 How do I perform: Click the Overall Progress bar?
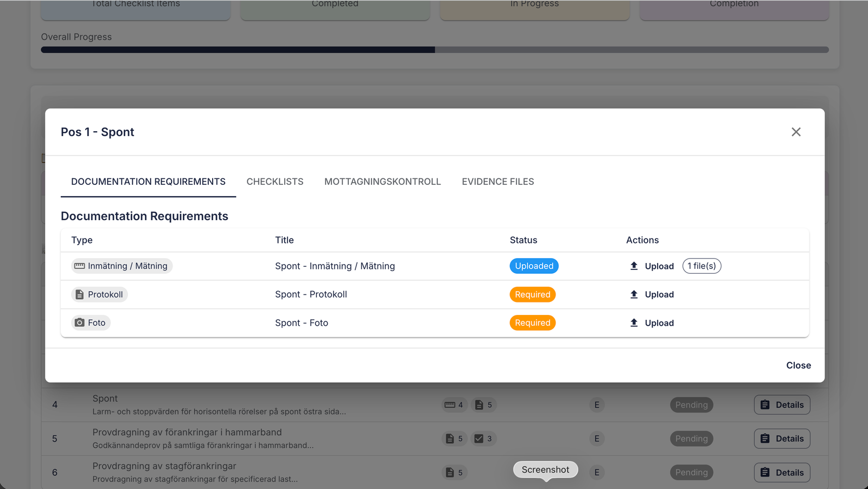(x=435, y=50)
